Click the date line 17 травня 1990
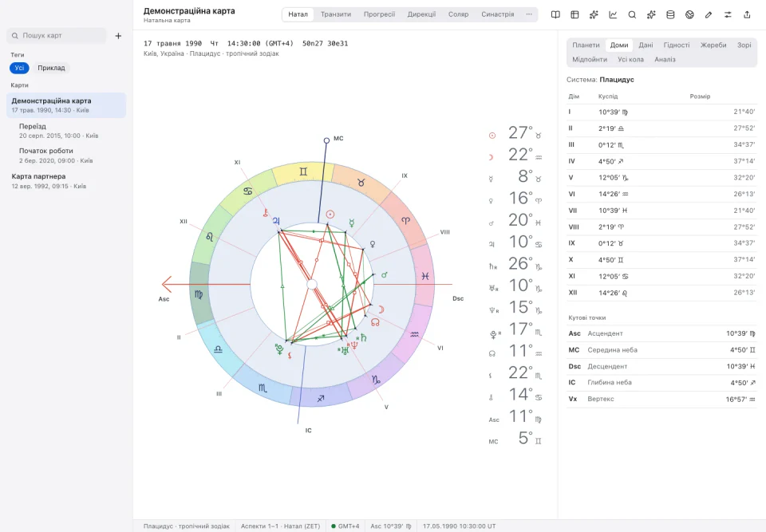The width and height of the screenshot is (766, 532). coord(246,44)
